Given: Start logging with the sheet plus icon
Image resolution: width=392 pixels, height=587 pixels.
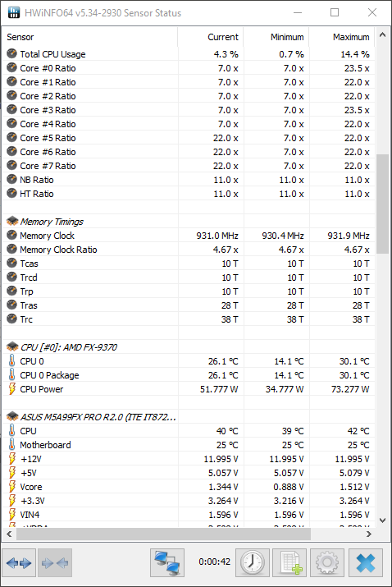Looking at the screenshot, I should click(289, 562).
